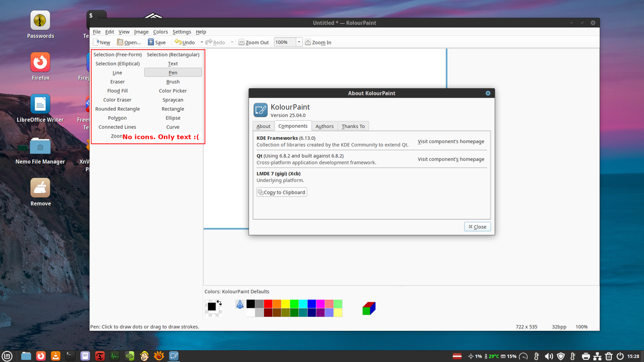Select the Spraycan tool
This screenshot has width=644, height=362.
[173, 100]
